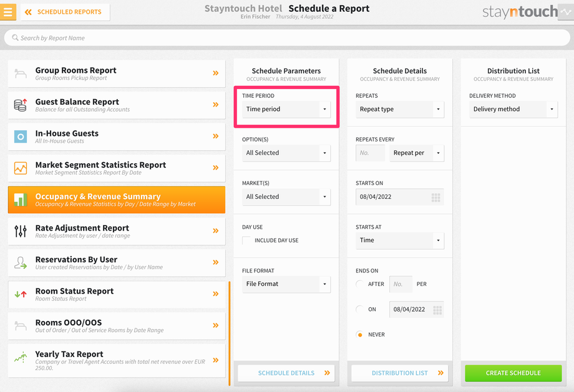The height and width of the screenshot is (392, 574).
Task: Open the Market(s) All Selected dropdown
Action: [x=286, y=197]
